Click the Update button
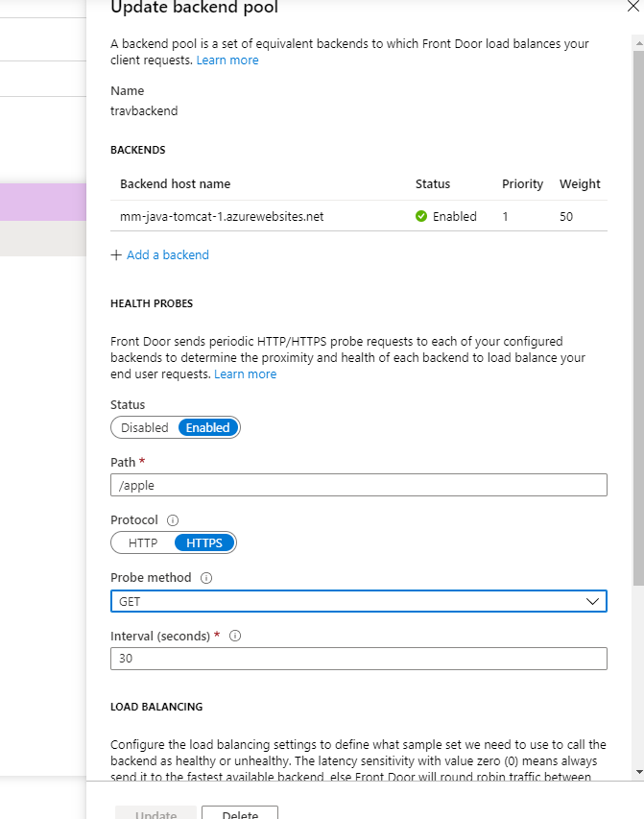 tap(155, 813)
